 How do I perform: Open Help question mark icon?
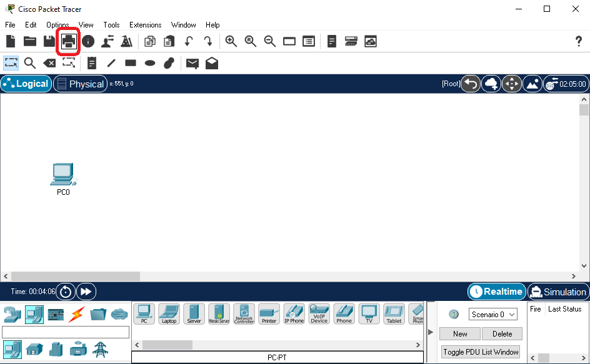click(x=579, y=41)
